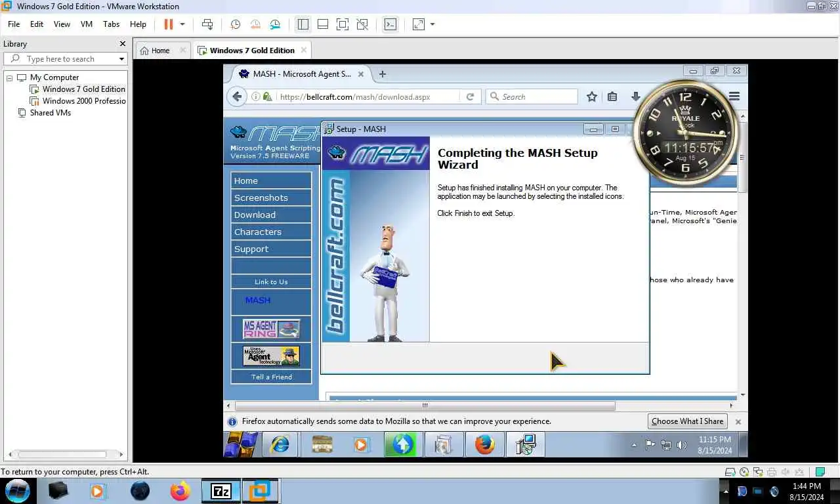Toggle the console view icon in VMware toolbar
The image size is (840, 504).
390,24
